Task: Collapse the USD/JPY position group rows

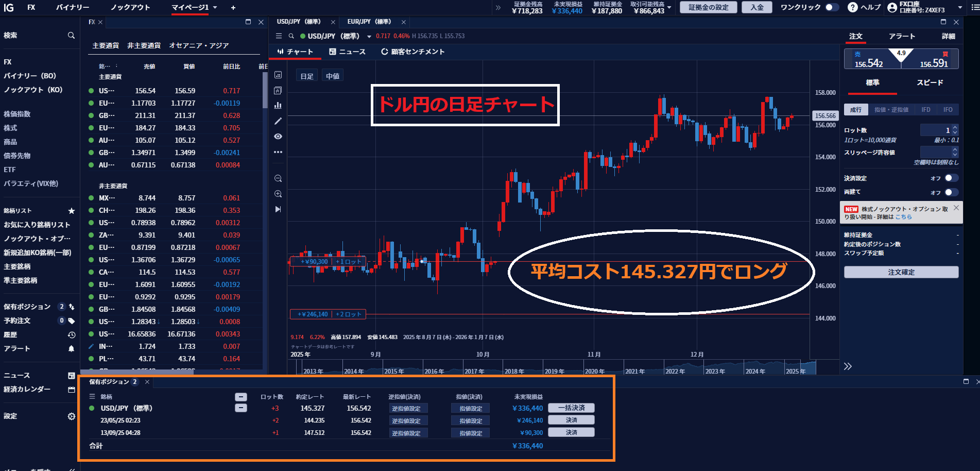Action: [x=240, y=408]
